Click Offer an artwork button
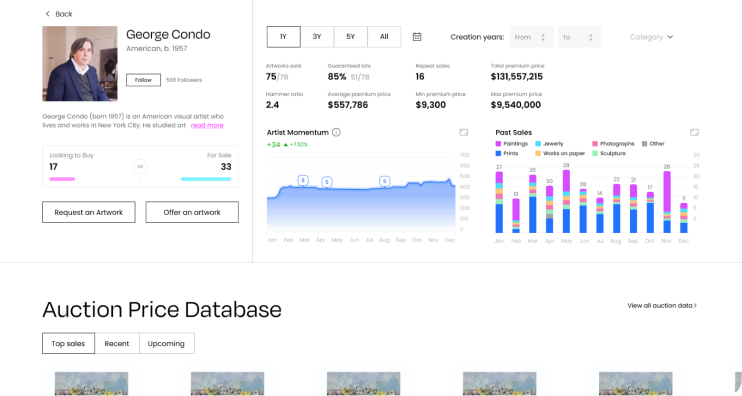Image resolution: width=742 pixels, height=396 pixels. (192, 212)
